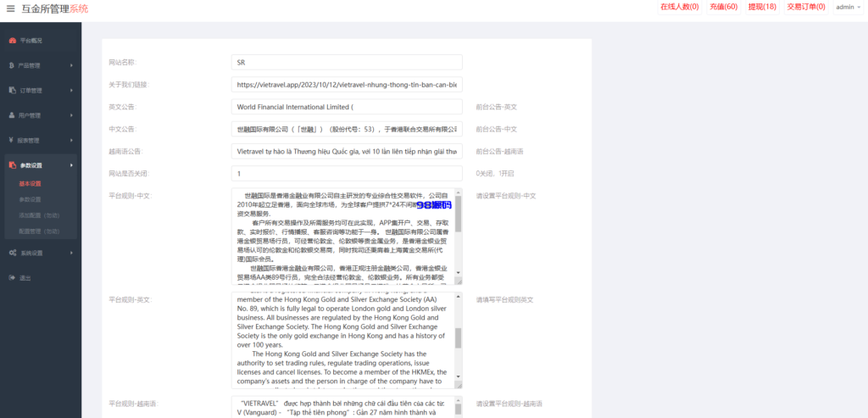The width and height of the screenshot is (868, 418).
Task: Click the 退出 logout icon
Action: click(12, 277)
